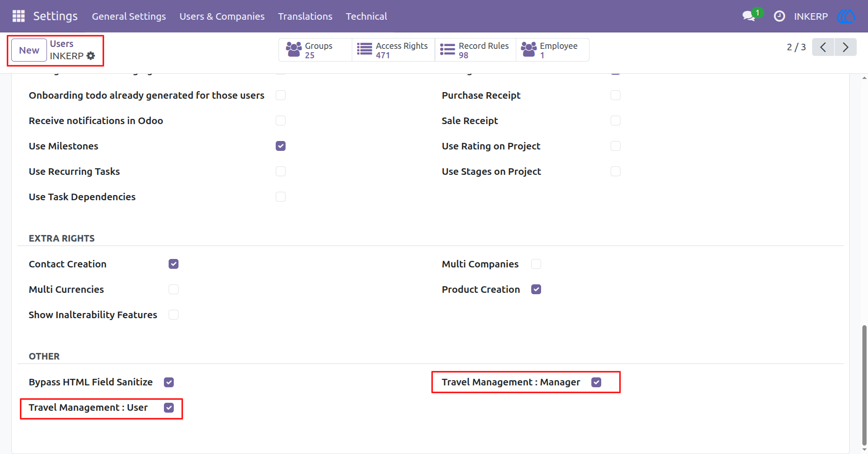Open the apps grid menu icon
This screenshot has height=454, width=868.
tap(18, 16)
